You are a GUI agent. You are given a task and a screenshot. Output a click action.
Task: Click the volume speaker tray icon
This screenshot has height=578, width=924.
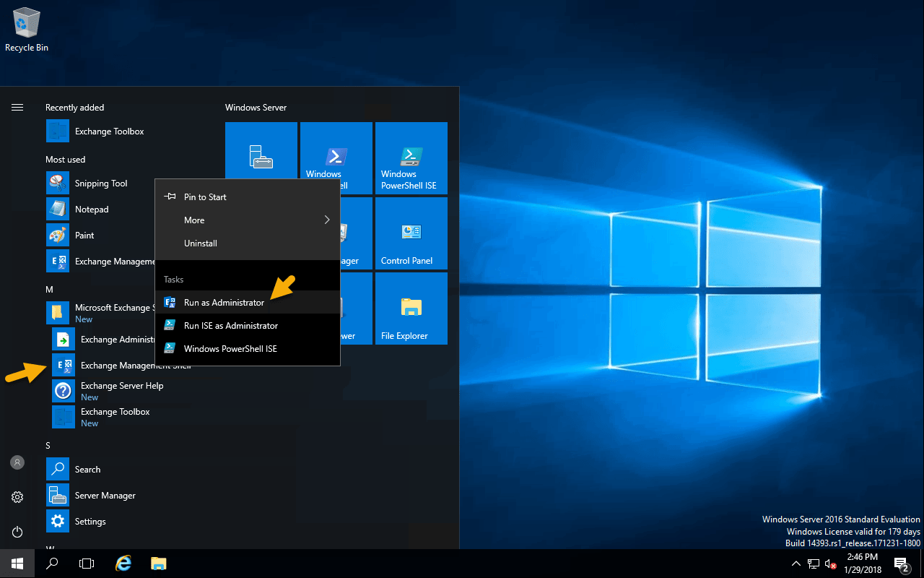pyautogui.click(x=831, y=564)
